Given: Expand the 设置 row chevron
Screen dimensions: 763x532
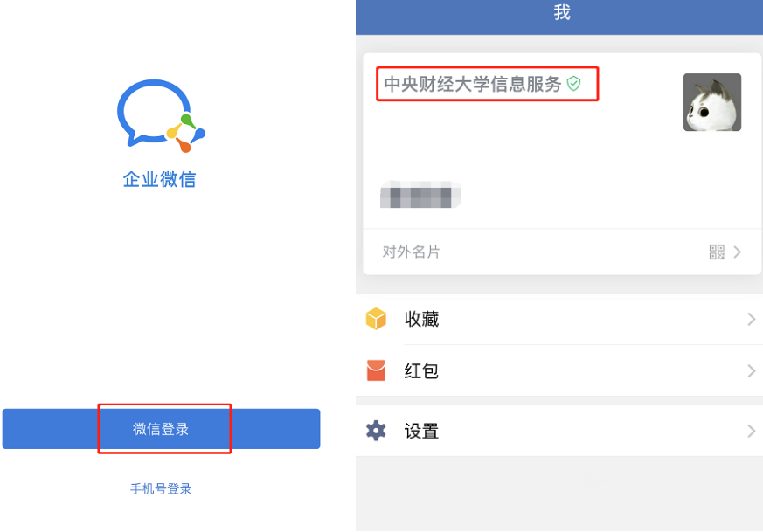Looking at the screenshot, I should click(752, 431).
